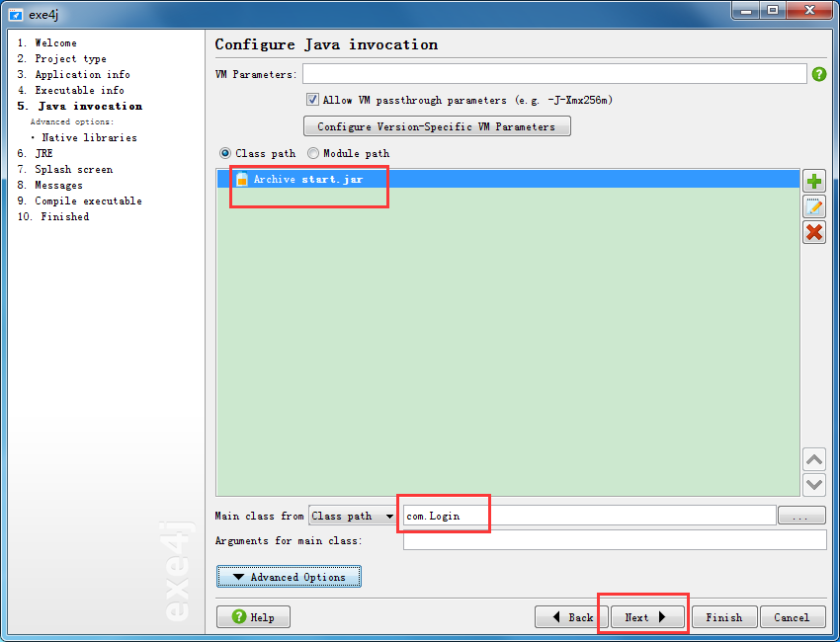The width and height of the screenshot is (840, 642).
Task: Maximize the exe4j window
Action: (x=773, y=10)
